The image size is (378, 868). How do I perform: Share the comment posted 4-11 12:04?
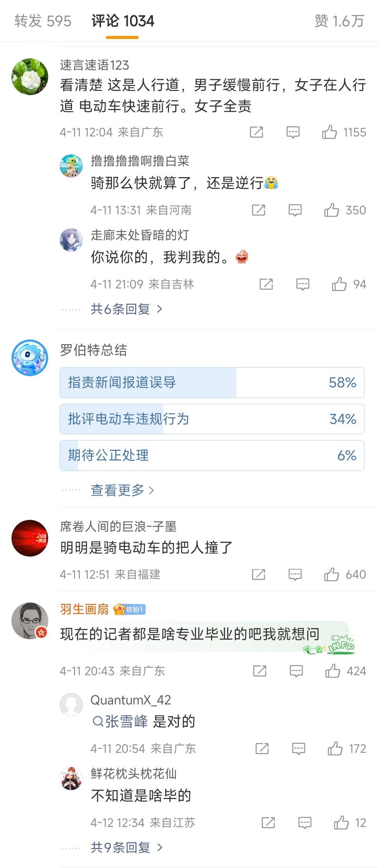pos(256,132)
